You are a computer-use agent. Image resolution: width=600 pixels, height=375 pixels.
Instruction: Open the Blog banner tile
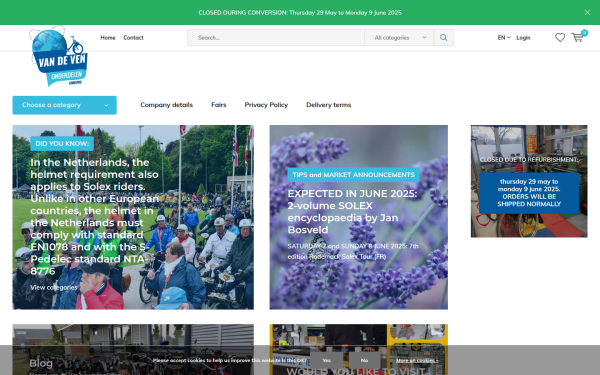[x=133, y=349]
